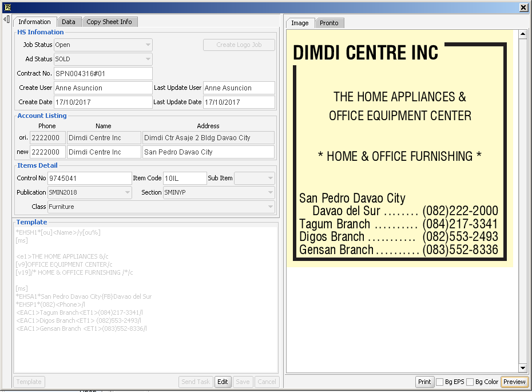The image size is (532, 392).
Task: Collapse the left panel with the arrow icon
Action: point(6,19)
